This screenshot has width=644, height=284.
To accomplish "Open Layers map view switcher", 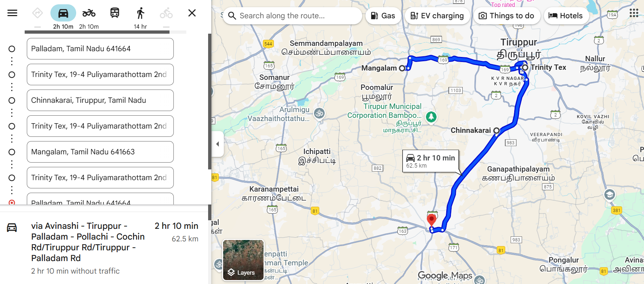I will [x=243, y=260].
